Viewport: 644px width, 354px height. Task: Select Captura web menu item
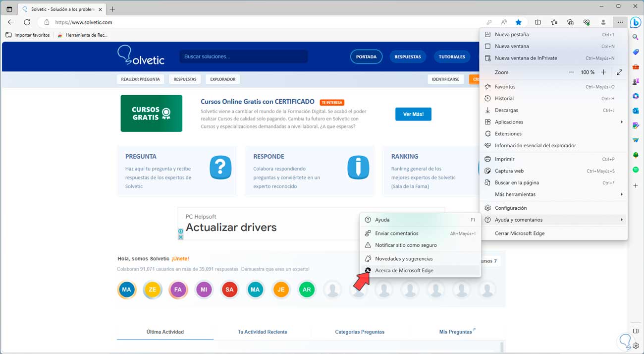pyautogui.click(x=553, y=171)
